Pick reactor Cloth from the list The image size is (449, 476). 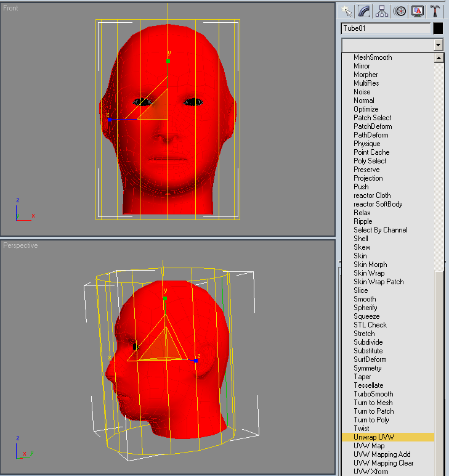(x=372, y=195)
